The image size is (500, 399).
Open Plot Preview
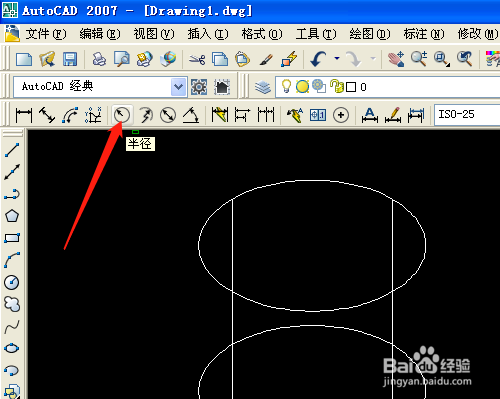[122, 59]
